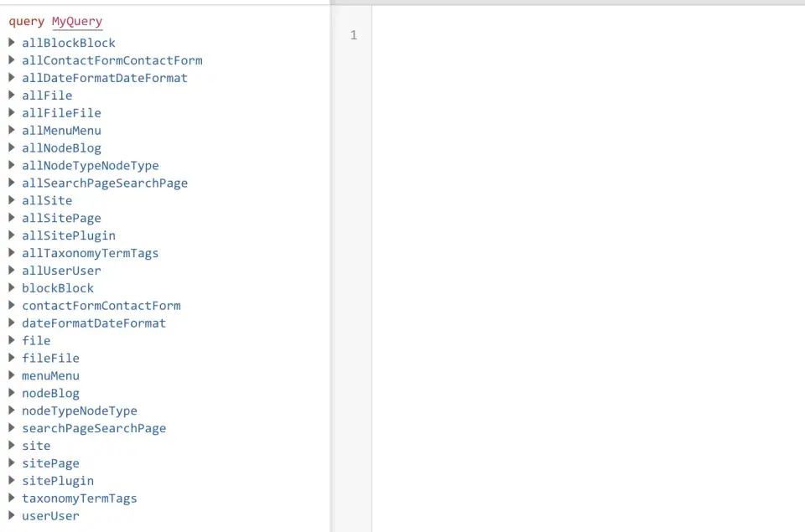Viewport: 805px width, 532px height.
Task: Expand the allMenuMenu arrow
Action: pos(11,129)
